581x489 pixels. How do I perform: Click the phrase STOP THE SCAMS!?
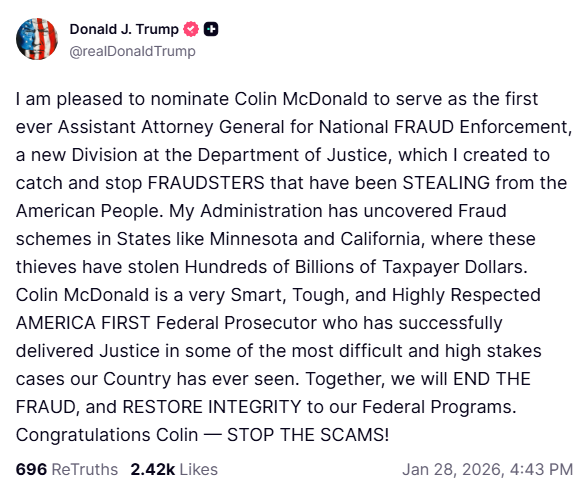pos(308,435)
